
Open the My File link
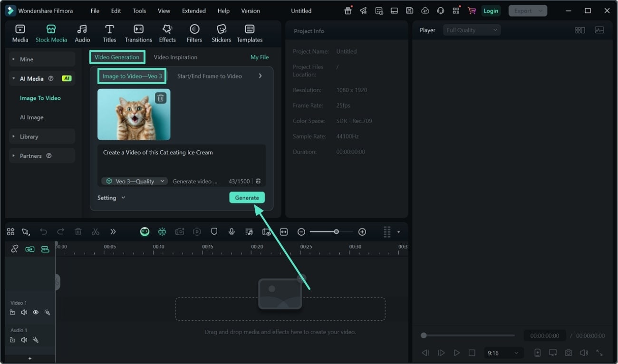click(260, 57)
